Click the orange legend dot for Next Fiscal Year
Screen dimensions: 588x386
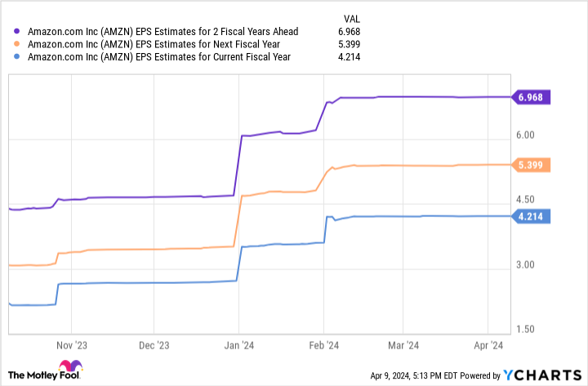tap(19, 44)
